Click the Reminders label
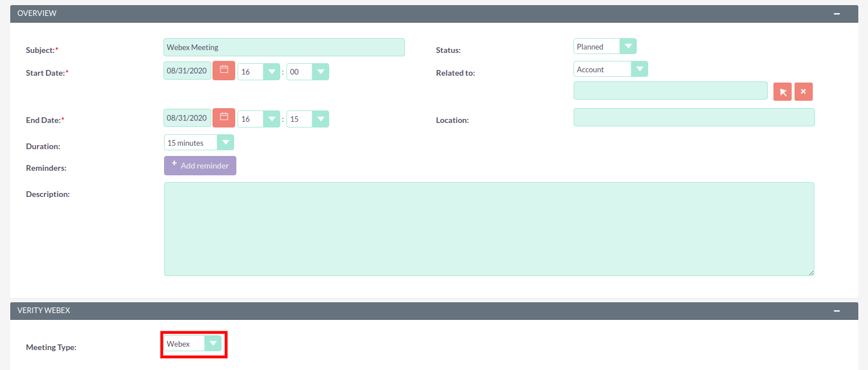 point(46,168)
